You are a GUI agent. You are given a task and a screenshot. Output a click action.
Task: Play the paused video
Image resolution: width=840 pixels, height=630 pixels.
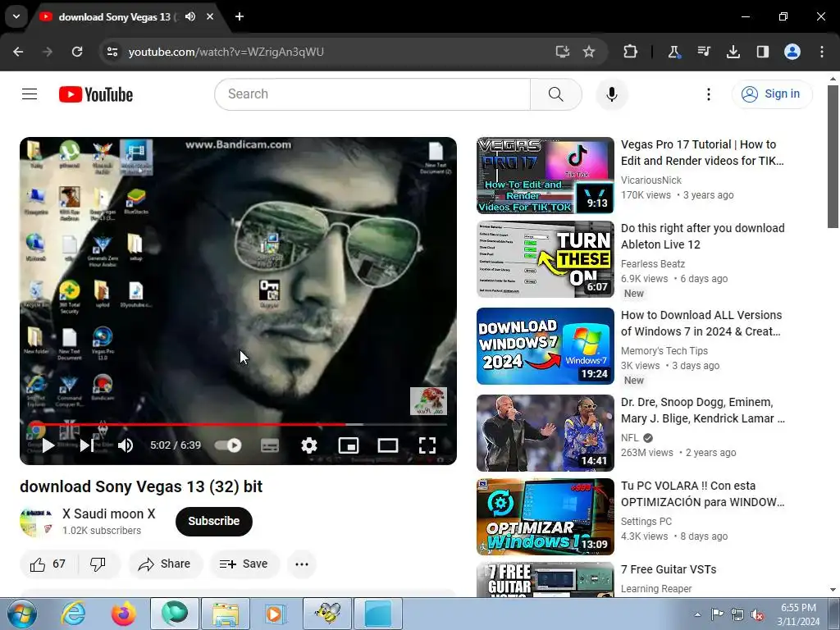48,445
